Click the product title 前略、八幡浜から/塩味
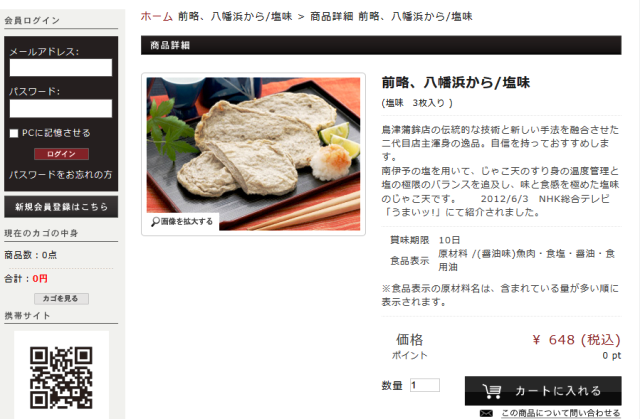The width and height of the screenshot is (640, 419). tap(456, 82)
